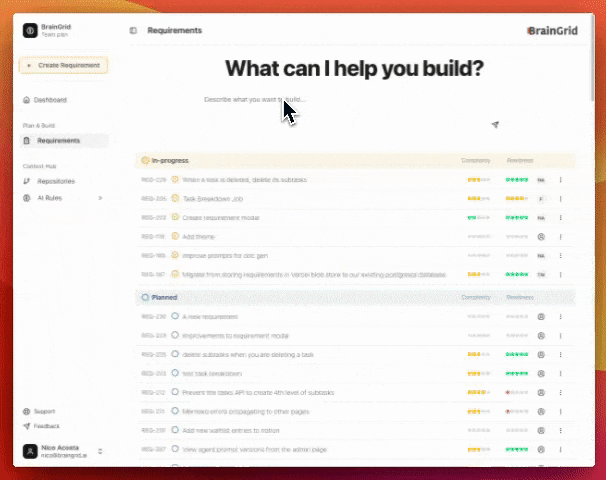Click assignee icon on 'Improvements to requirement modal' row
Image resolution: width=606 pixels, height=480 pixels.
pyautogui.click(x=541, y=335)
